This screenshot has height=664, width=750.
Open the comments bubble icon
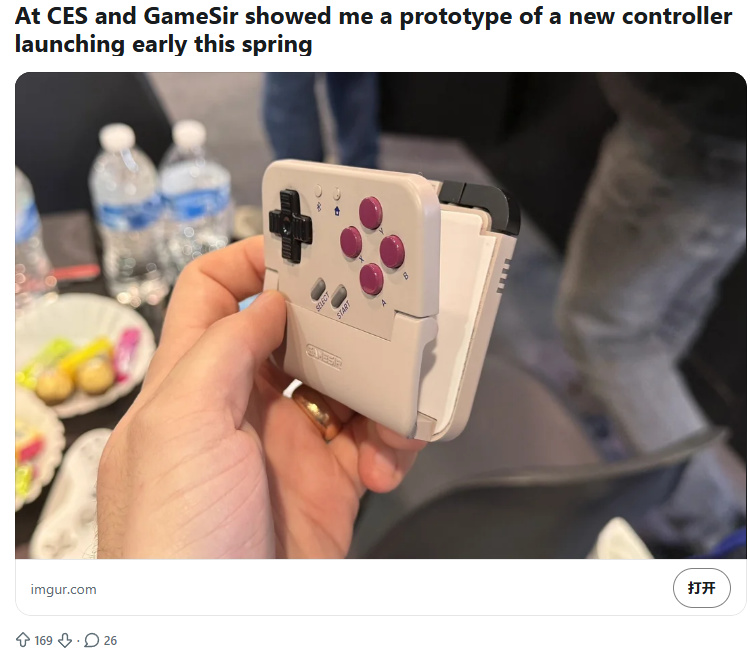[x=91, y=640]
